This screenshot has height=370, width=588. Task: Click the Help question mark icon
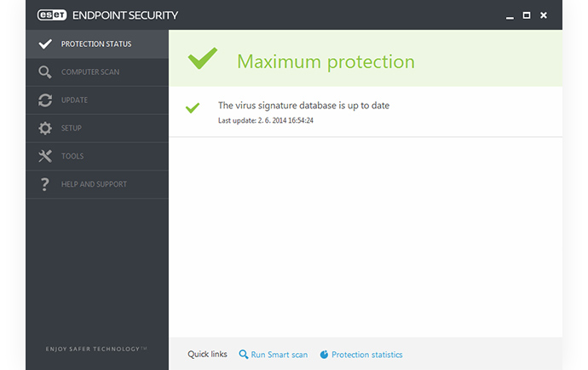[44, 184]
